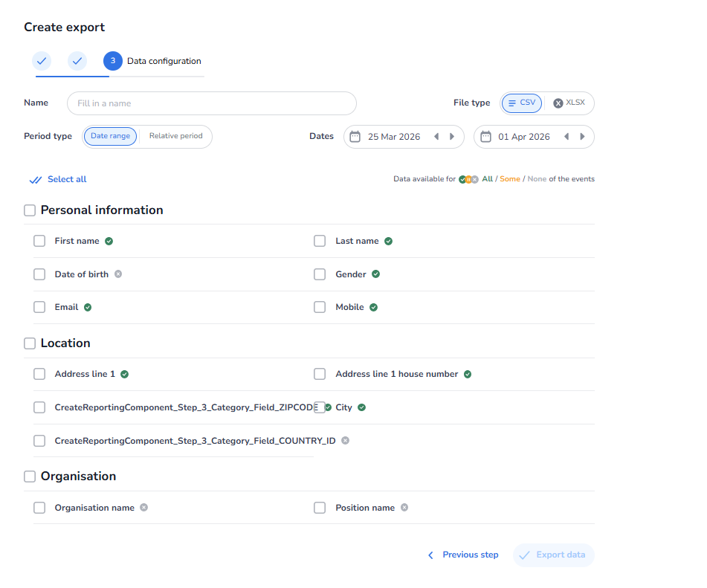Image resolution: width=707 pixels, height=588 pixels.
Task: Go to next day for 25 Mar 2026
Action: [452, 137]
